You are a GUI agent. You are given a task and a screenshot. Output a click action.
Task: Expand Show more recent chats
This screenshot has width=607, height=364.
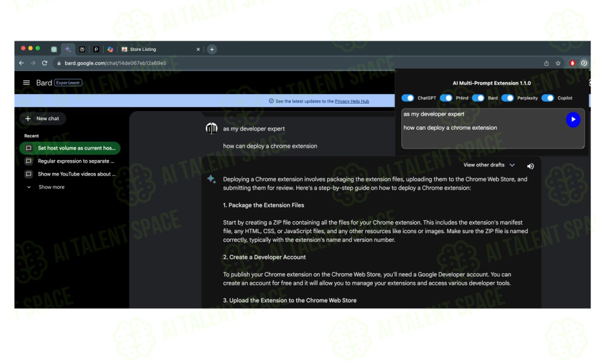(47, 187)
